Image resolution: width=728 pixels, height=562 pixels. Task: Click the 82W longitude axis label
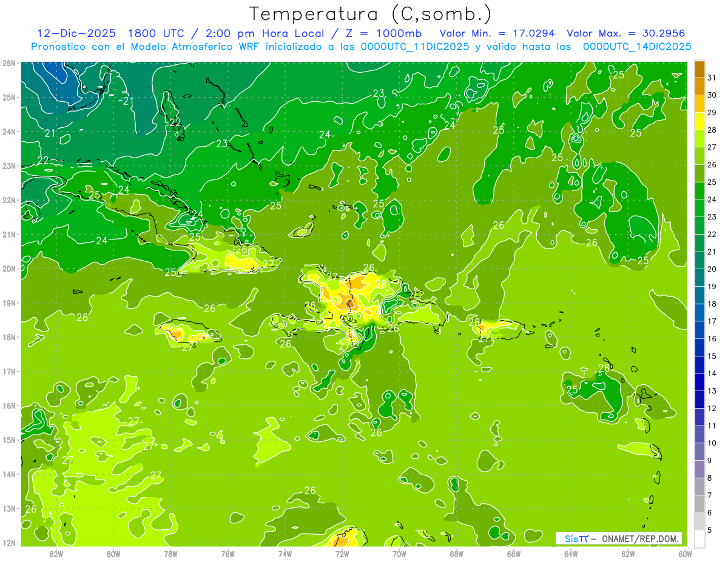(56, 554)
